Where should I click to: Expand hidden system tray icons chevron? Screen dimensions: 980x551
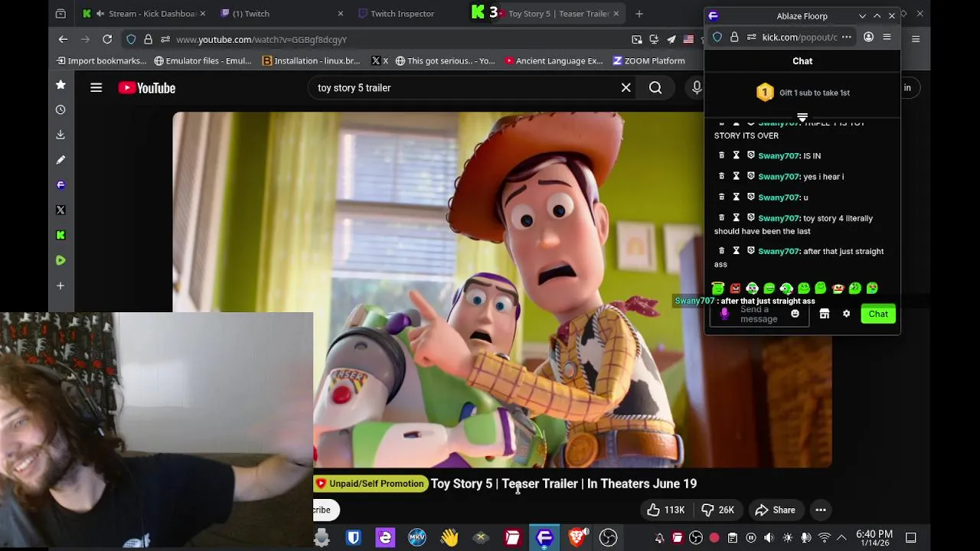pos(841,538)
